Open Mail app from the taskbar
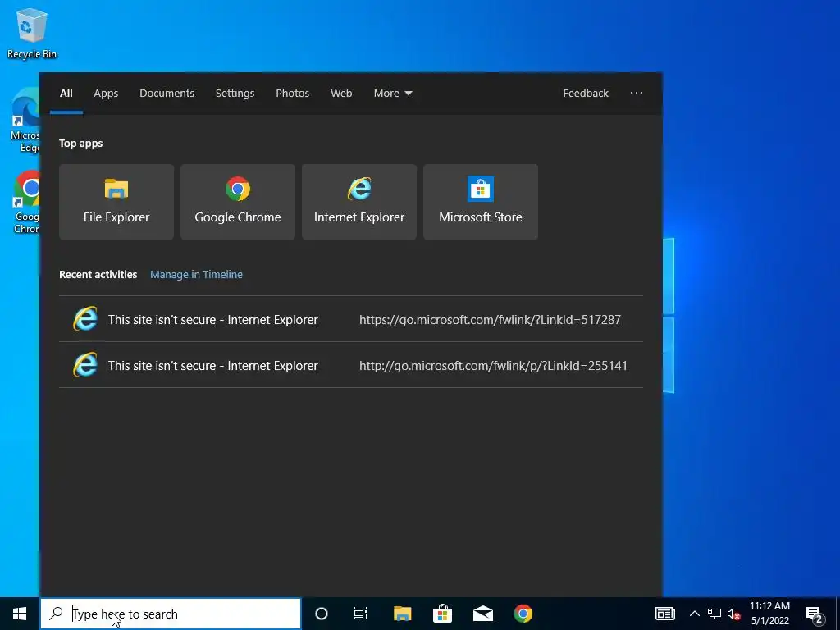This screenshot has height=630, width=840. pyautogui.click(x=483, y=614)
